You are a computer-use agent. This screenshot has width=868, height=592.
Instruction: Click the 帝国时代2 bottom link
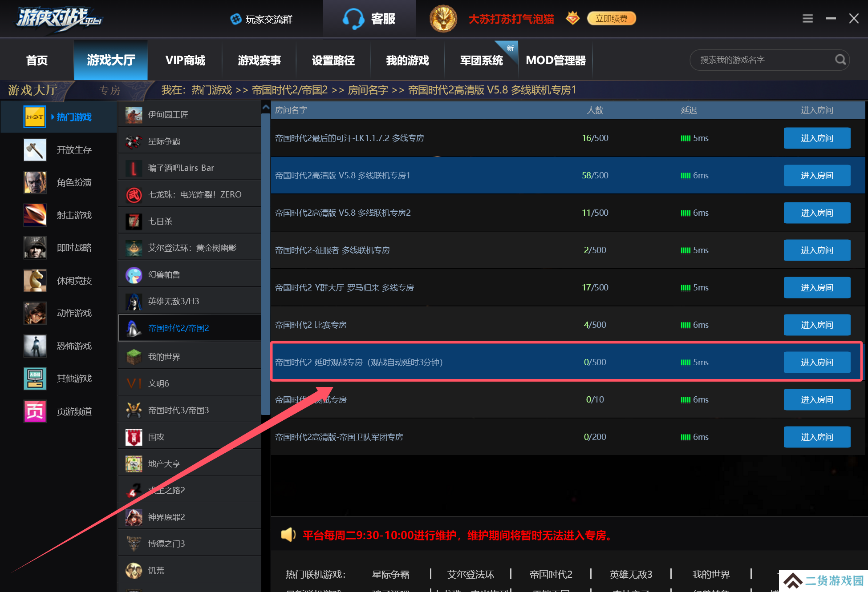coord(551,574)
